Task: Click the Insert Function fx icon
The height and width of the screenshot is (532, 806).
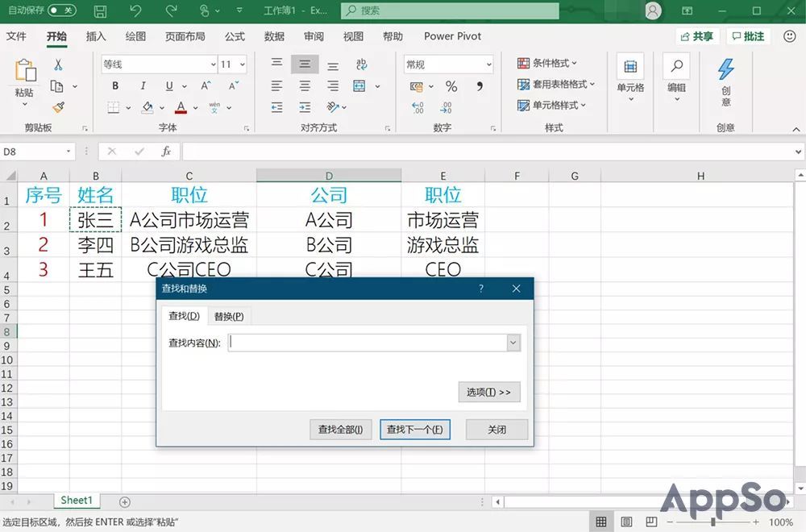Action: tap(165, 151)
